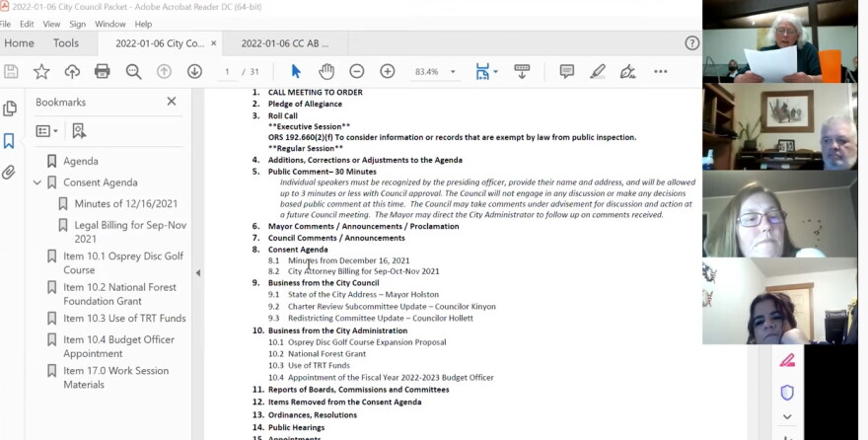Choose the Selection arrow tool
The image size is (868, 440).
tap(296, 71)
